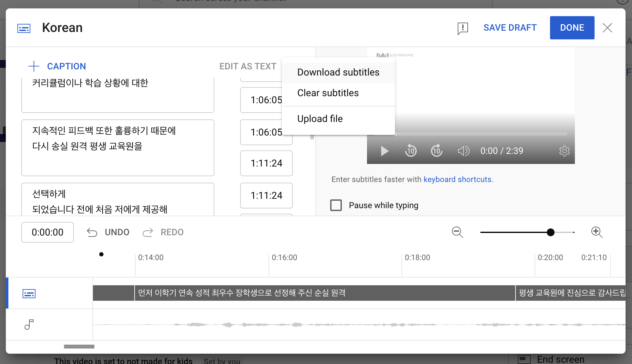The height and width of the screenshot is (364, 632).
Task: Click the 0:00:00 current time field
Action: point(47,232)
